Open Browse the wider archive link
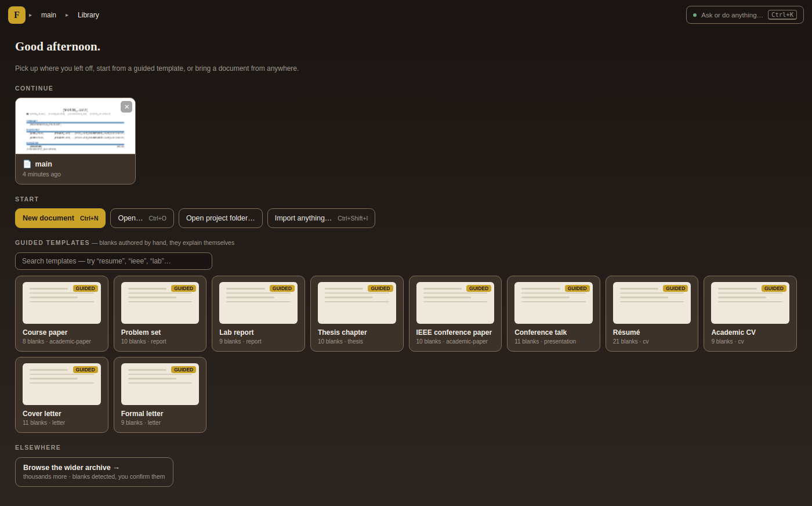 pos(94,472)
